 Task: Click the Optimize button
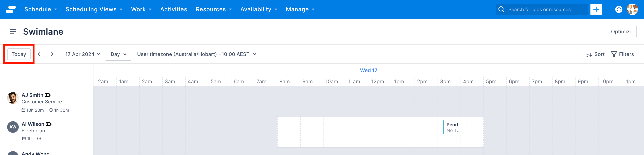click(x=622, y=32)
